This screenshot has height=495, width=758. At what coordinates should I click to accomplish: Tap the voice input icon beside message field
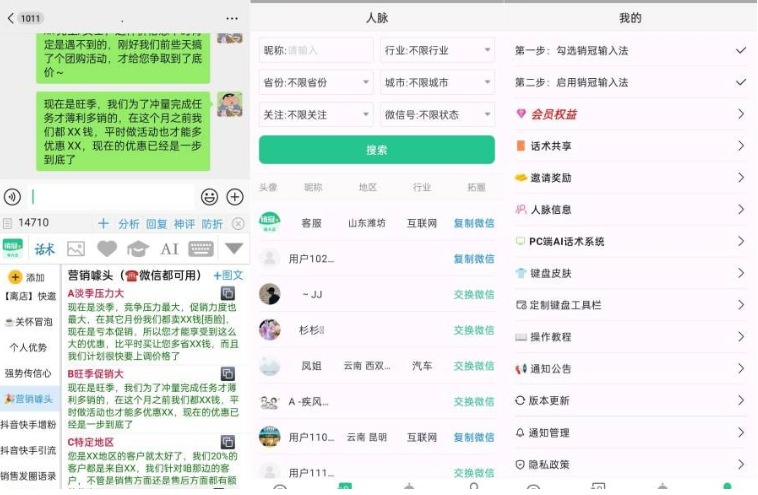[x=12, y=197]
